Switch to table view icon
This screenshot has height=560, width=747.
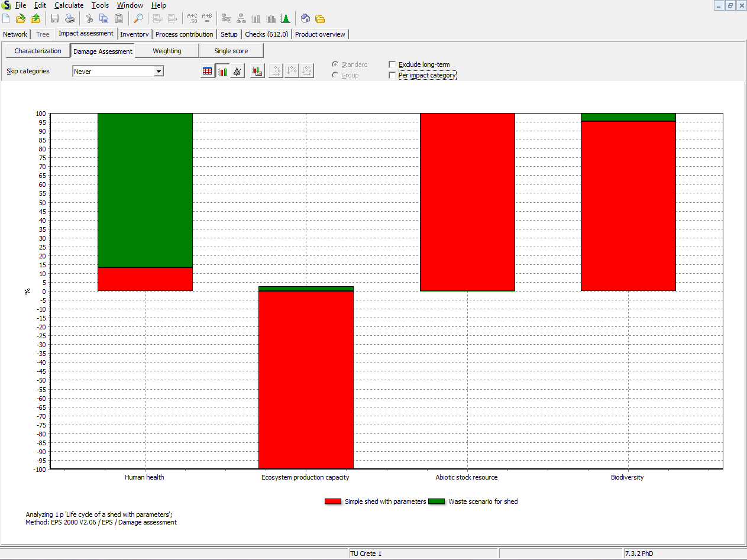point(208,72)
